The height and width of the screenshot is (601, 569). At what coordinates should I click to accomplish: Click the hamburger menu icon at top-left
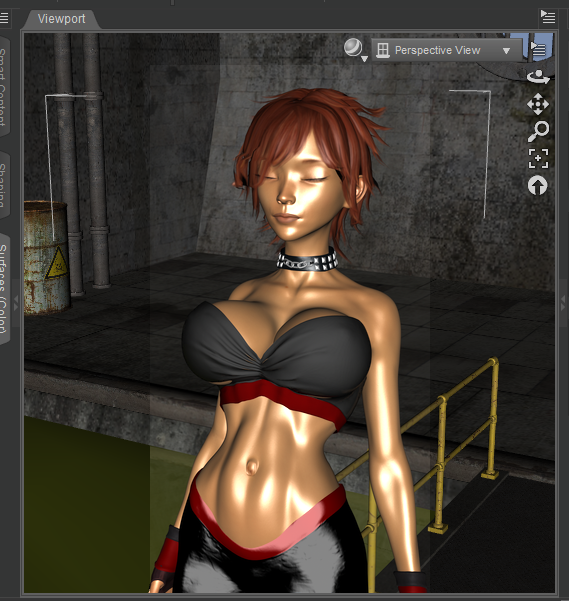tap(4, 18)
